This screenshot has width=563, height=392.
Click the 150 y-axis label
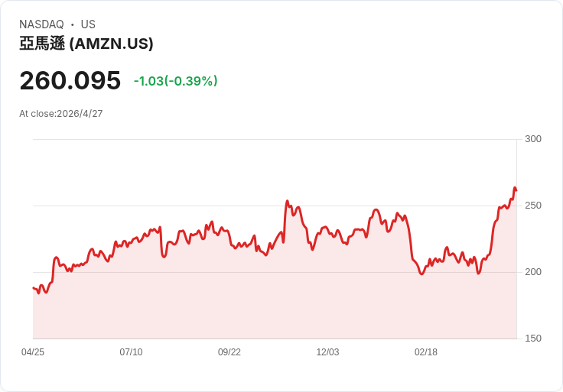pos(533,339)
